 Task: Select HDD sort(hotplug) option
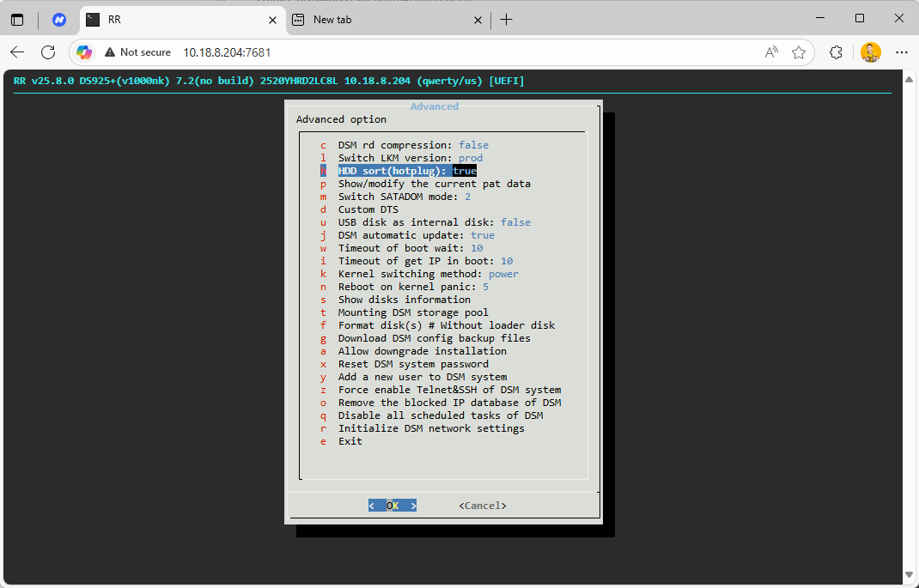tap(399, 171)
